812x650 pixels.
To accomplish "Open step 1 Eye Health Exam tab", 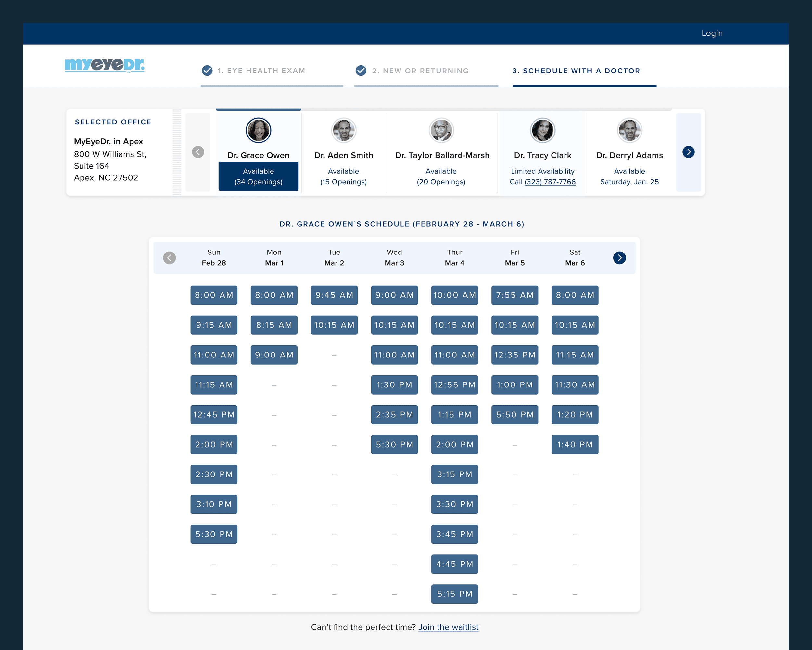I will [261, 71].
